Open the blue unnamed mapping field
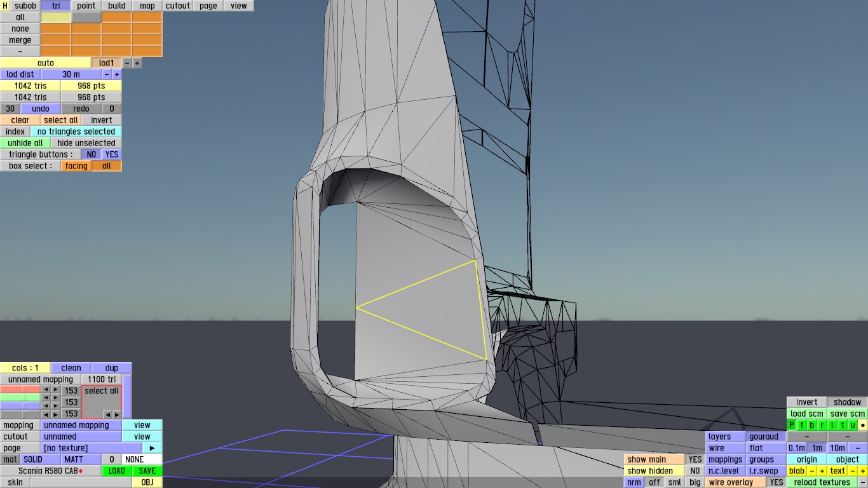The width and height of the screenshot is (868, 488). (x=81, y=425)
